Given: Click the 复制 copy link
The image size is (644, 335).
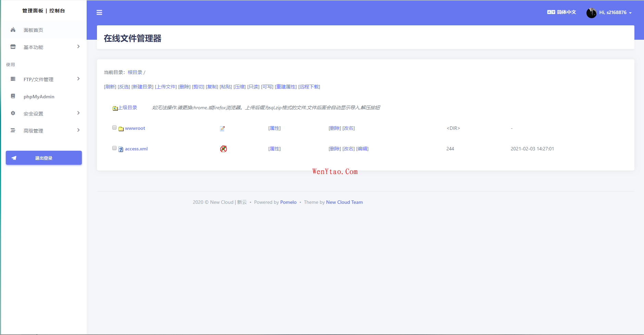Looking at the screenshot, I should 212,87.
